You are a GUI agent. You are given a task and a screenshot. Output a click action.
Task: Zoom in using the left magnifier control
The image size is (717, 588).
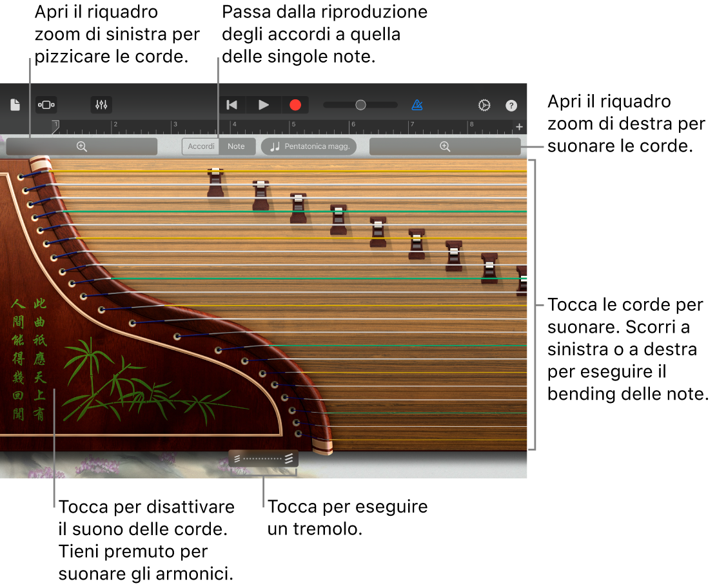click(81, 146)
